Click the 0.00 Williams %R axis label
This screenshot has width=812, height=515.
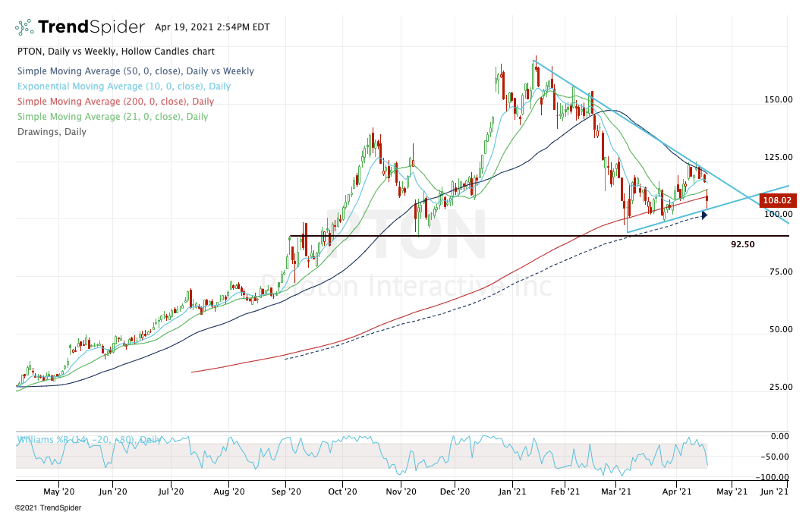(780, 436)
